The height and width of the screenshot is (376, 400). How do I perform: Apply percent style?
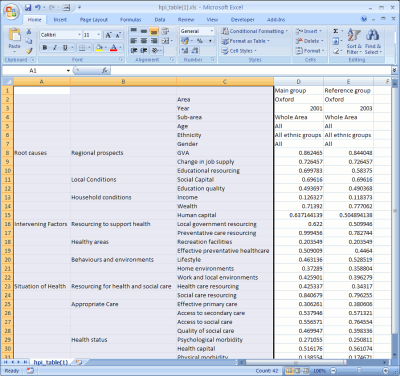[x=200, y=41]
